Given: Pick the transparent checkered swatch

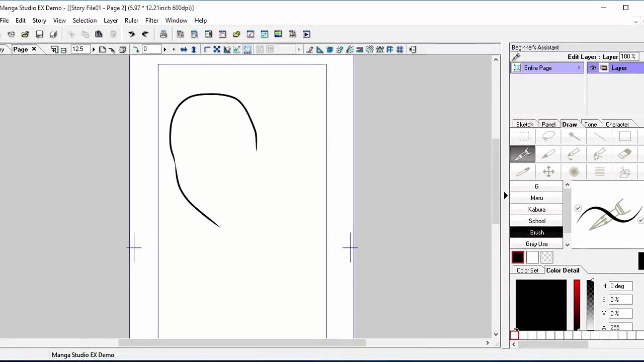Looking at the screenshot, I should [x=547, y=258].
